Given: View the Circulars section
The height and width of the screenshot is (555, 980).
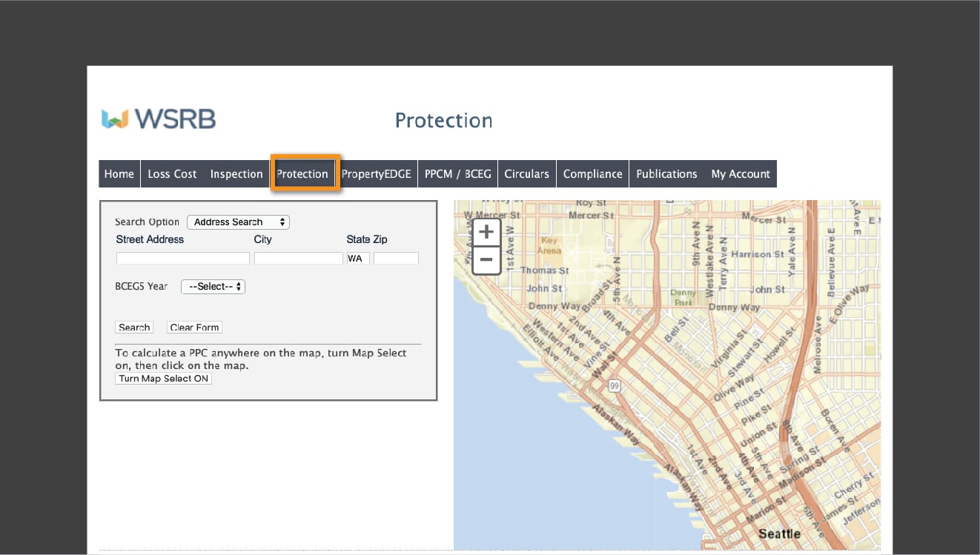Looking at the screenshot, I should 526,173.
